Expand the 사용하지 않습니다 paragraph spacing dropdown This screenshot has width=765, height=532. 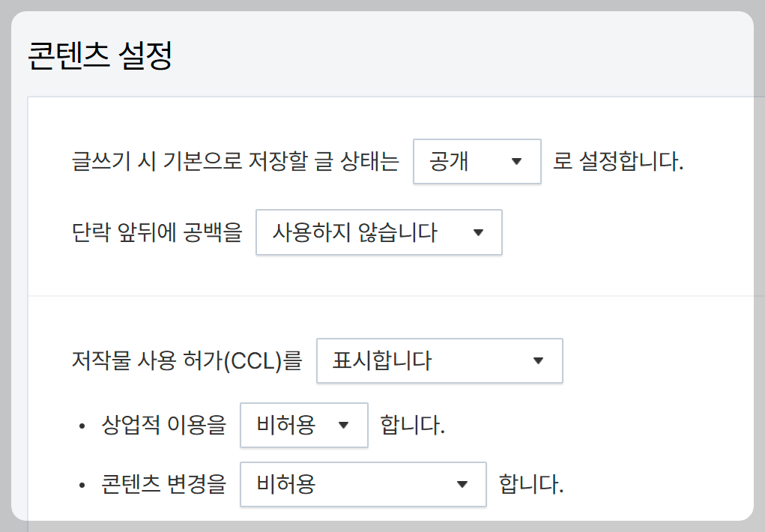(x=378, y=232)
